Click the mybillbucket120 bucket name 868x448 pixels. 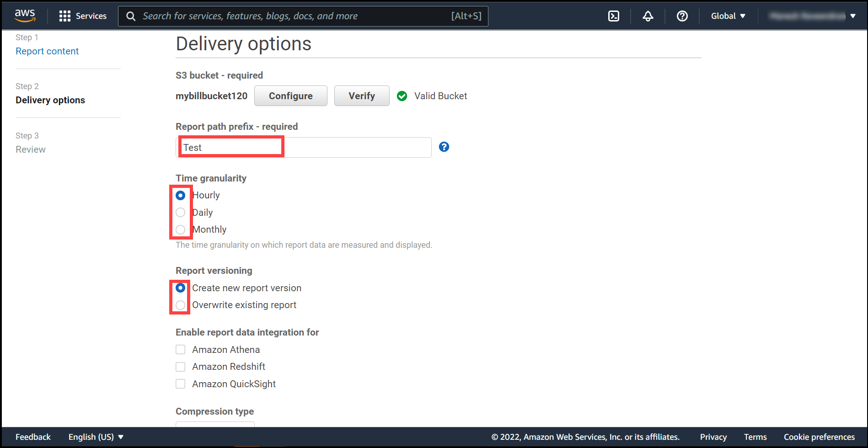[x=211, y=96]
